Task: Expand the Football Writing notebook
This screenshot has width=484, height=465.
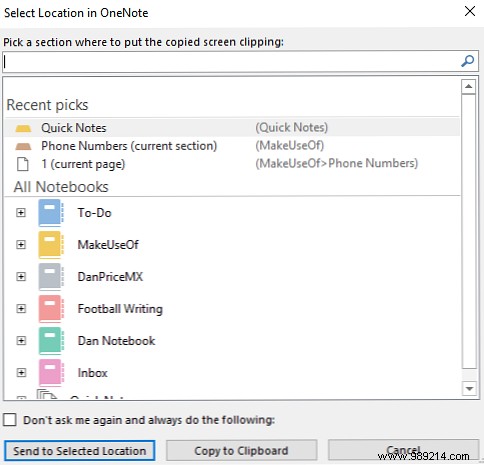Action: [21, 309]
